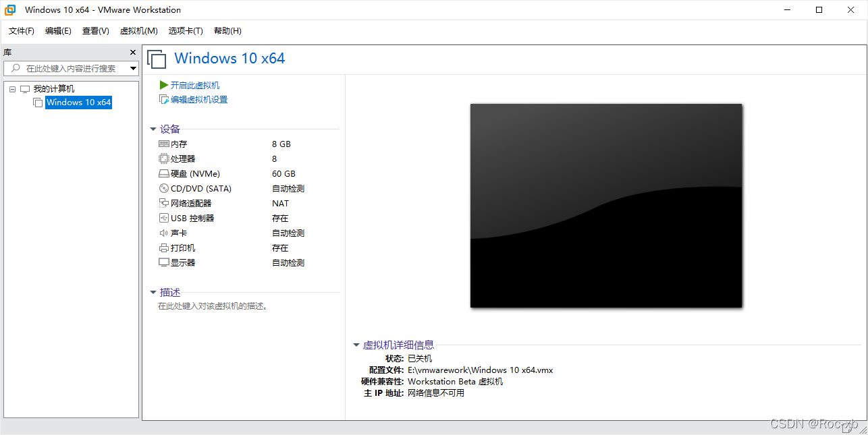The width and height of the screenshot is (868, 435).
Task: Click the 我的计算机 computer icon
Action: 25,89
